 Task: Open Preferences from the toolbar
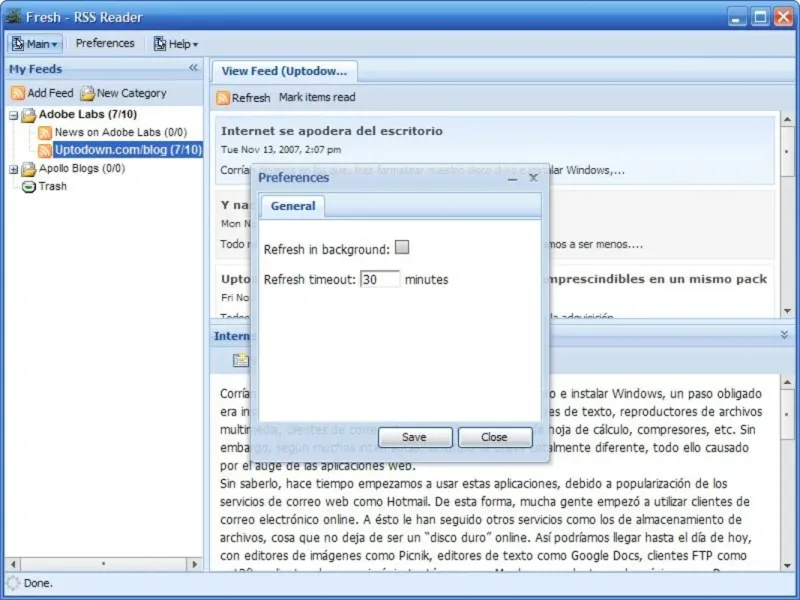coord(105,43)
